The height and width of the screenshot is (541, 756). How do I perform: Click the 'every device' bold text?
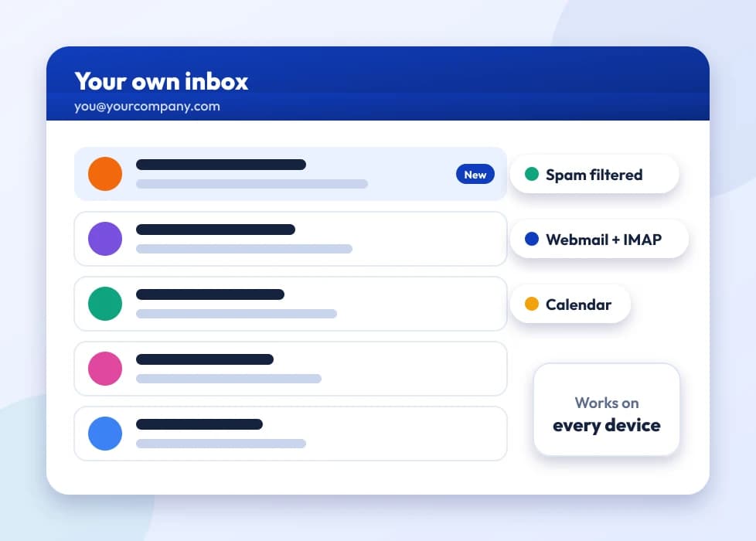click(607, 426)
